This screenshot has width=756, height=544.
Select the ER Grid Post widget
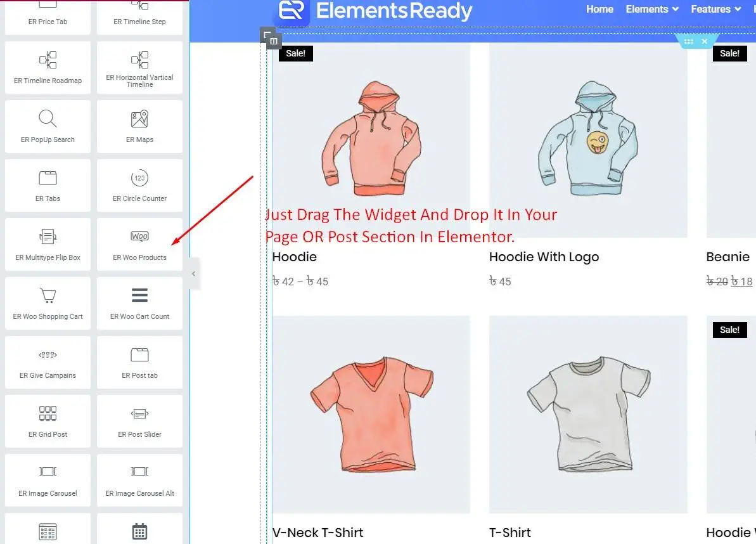tap(48, 421)
